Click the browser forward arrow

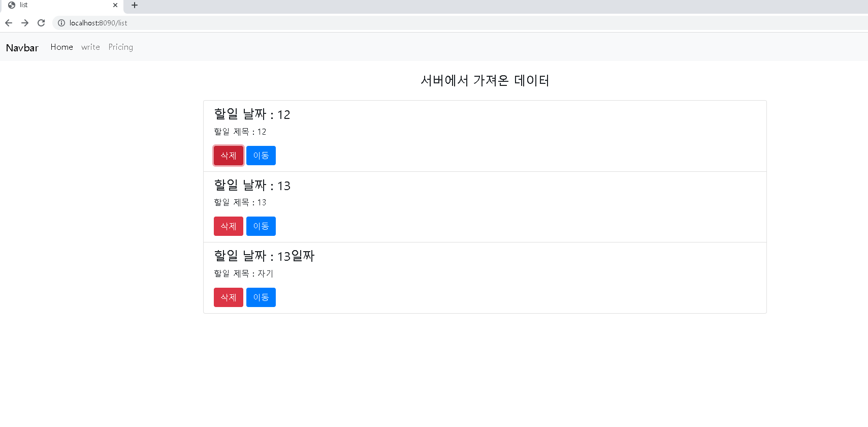click(x=25, y=23)
